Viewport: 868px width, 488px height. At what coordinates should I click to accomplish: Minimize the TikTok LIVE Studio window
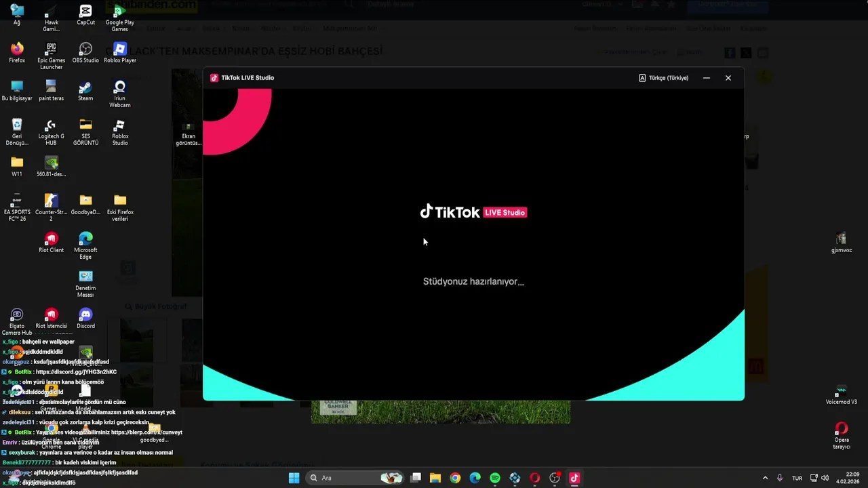tap(707, 78)
